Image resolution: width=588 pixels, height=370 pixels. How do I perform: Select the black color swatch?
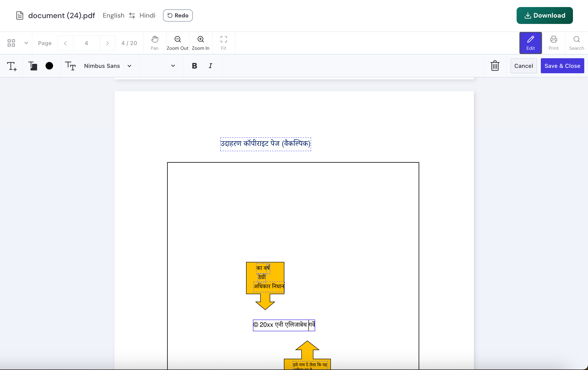pos(49,66)
